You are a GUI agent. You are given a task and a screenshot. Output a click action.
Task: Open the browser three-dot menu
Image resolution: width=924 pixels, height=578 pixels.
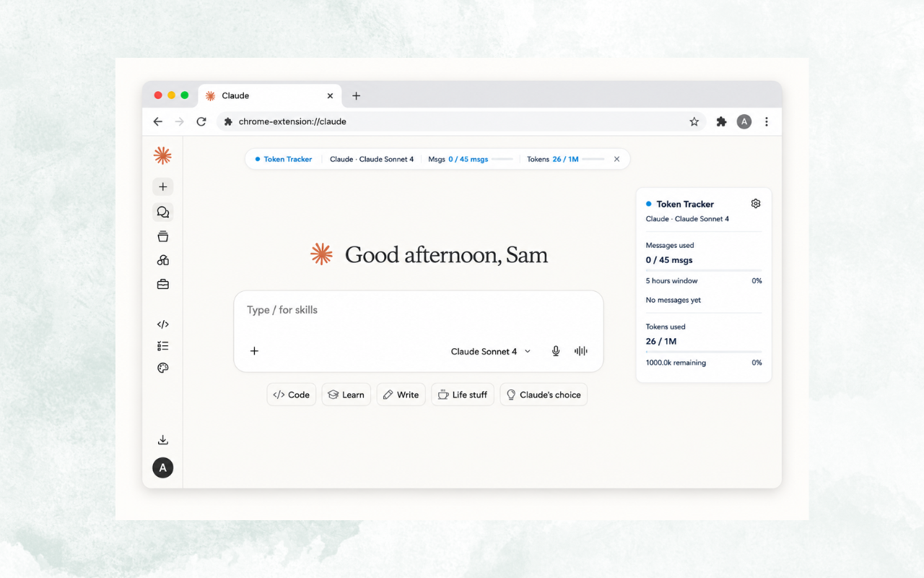[x=767, y=121]
